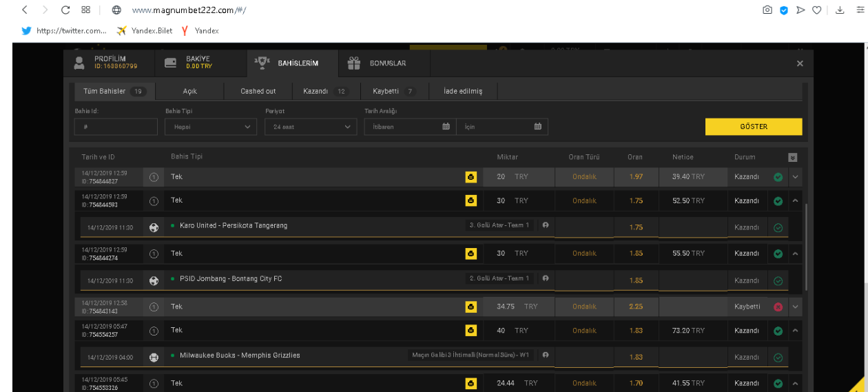Click the football icon for Karo United match
The image size is (868, 392).
click(154, 227)
